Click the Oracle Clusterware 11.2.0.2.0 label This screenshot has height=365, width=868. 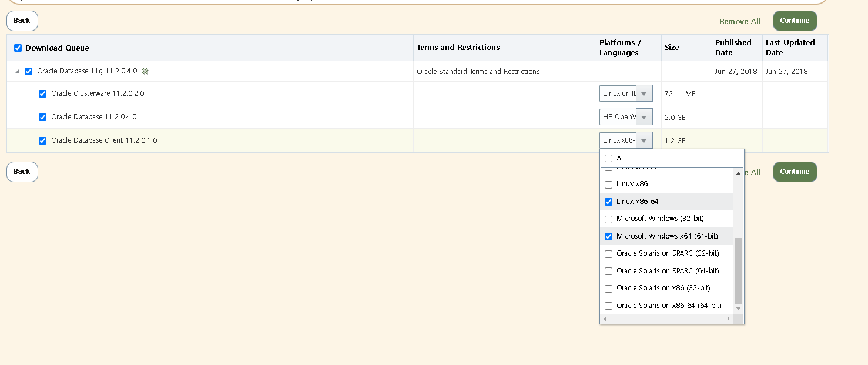pyautogui.click(x=98, y=93)
